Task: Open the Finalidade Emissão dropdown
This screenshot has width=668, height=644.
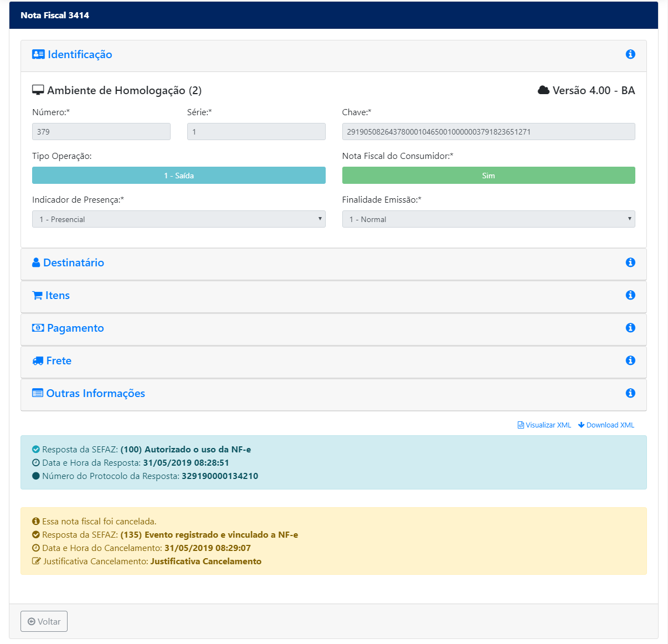Action: pyautogui.click(x=488, y=219)
